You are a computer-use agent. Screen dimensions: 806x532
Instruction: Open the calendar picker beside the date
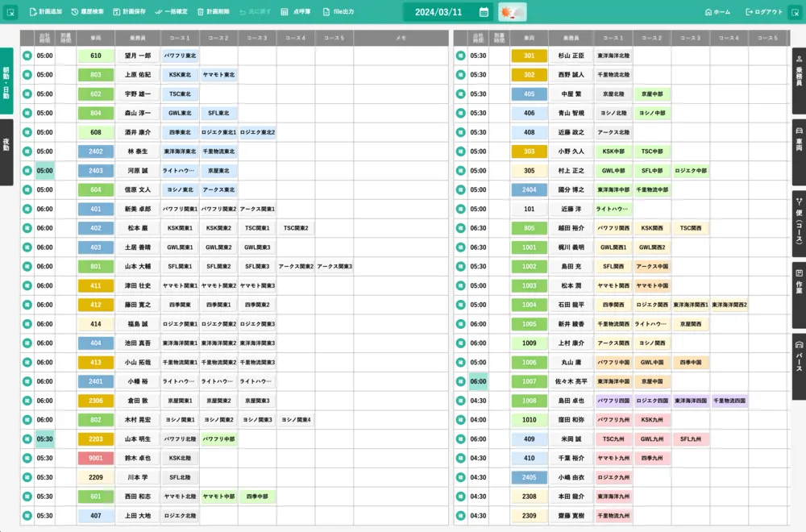coord(484,12)
